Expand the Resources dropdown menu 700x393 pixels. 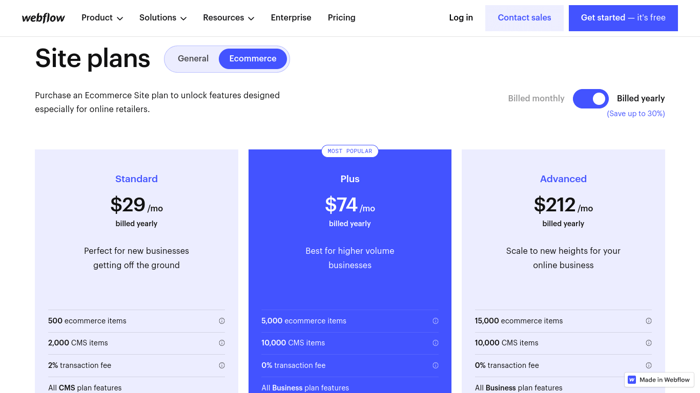(x=228, y=18)
